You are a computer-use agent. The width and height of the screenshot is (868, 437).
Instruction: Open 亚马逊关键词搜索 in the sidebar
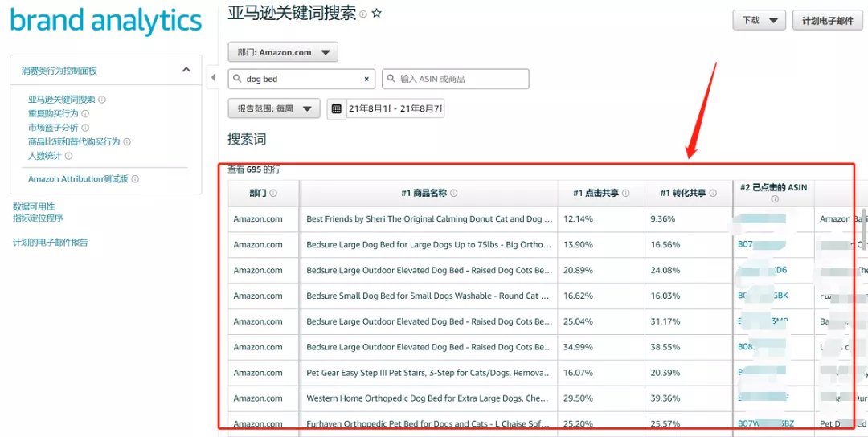61,100
